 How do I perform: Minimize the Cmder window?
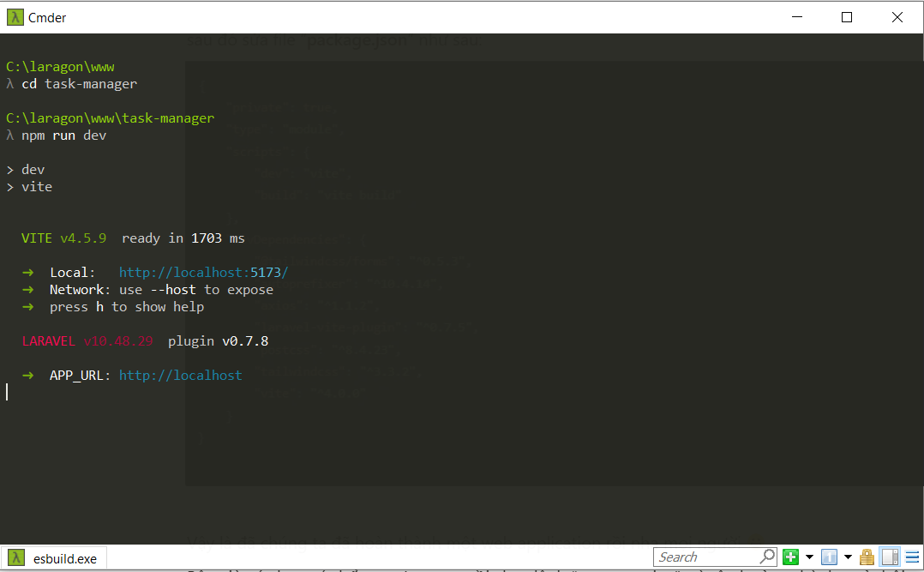(x=797, y=17)
